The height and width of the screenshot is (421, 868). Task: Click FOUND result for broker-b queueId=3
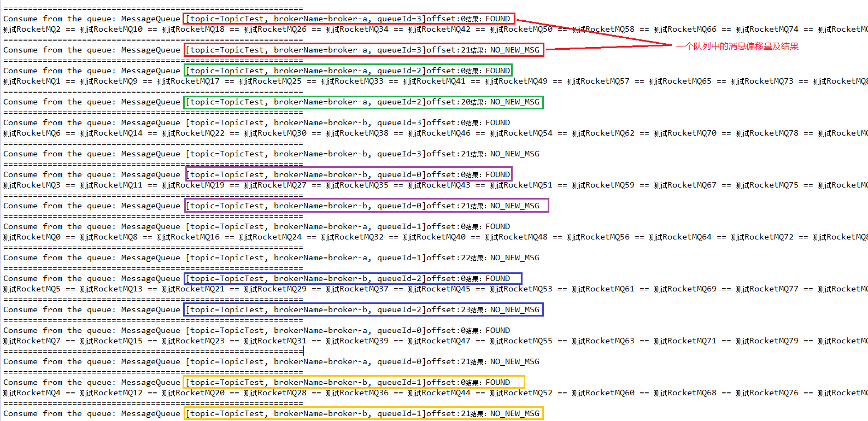click(497, 122)
